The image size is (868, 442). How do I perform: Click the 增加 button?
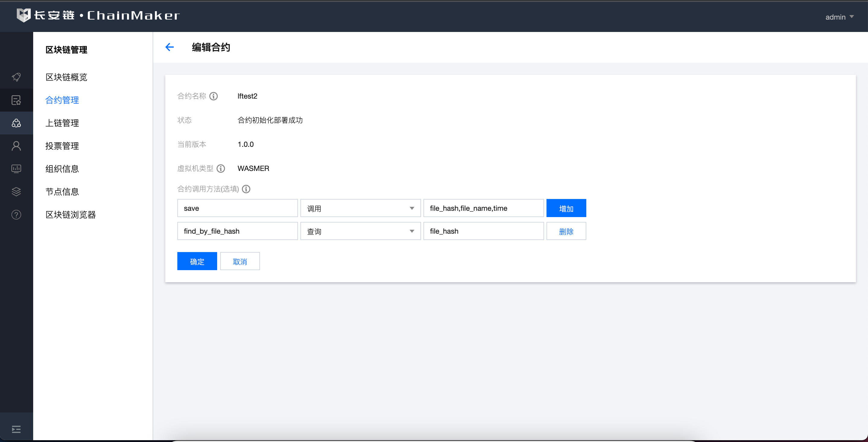pyautogui.click(x=566, y=208)
